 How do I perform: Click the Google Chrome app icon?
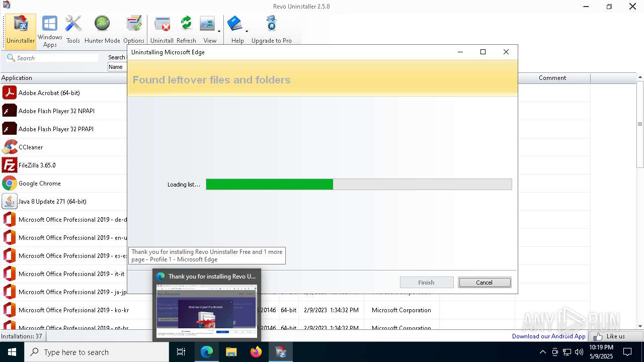coord(10,184)
